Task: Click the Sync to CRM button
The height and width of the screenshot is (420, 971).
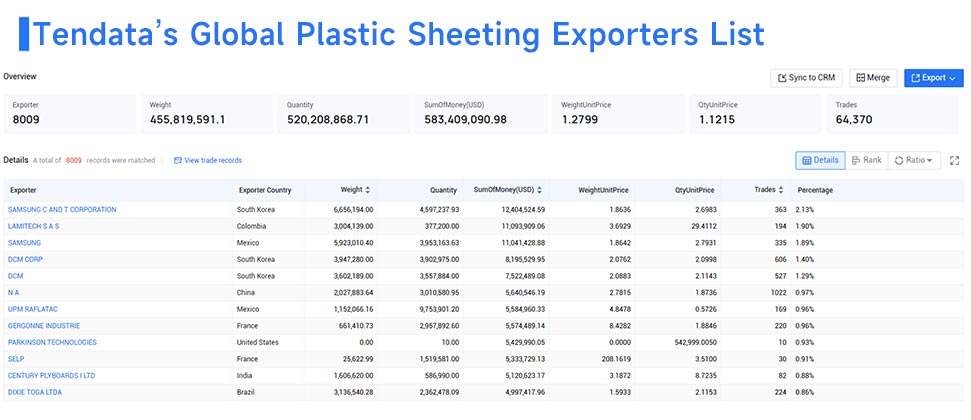Action: coord(806,78)
